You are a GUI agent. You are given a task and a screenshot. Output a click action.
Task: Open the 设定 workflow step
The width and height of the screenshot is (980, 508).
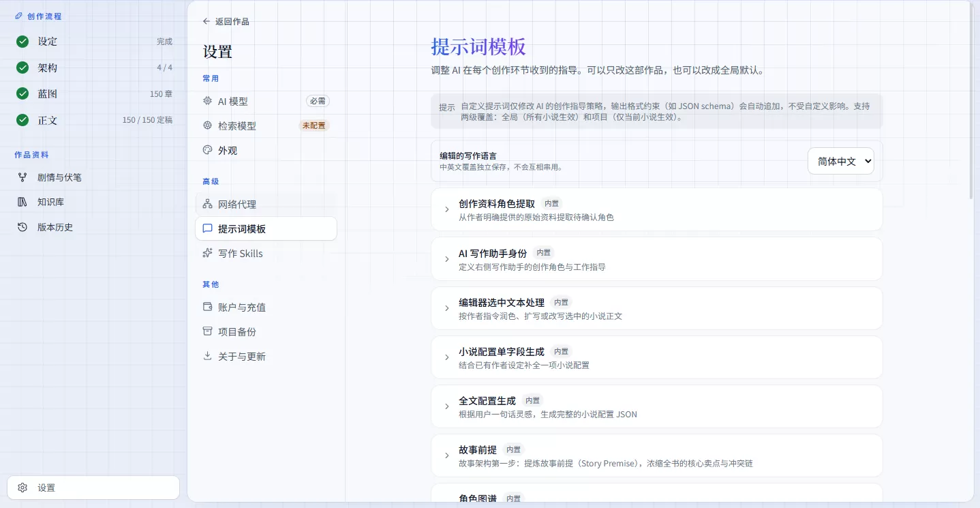(x=94, y=42)
